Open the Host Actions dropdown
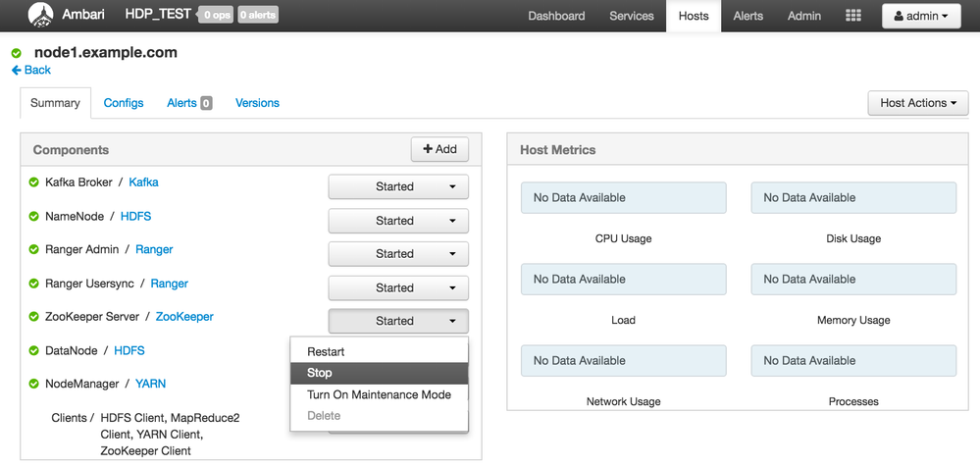The width and height of the screenshot is (980, 466). tap(917, 103)
